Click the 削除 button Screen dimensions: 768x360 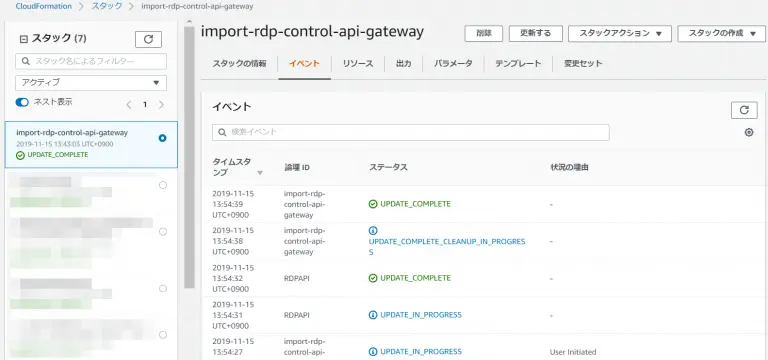point(484,33)
